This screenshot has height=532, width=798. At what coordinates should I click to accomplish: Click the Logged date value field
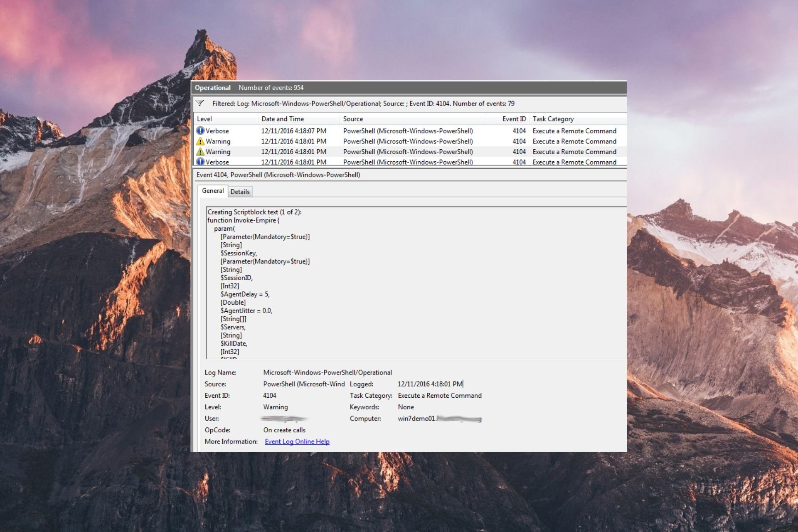click(x=430, y=384)
